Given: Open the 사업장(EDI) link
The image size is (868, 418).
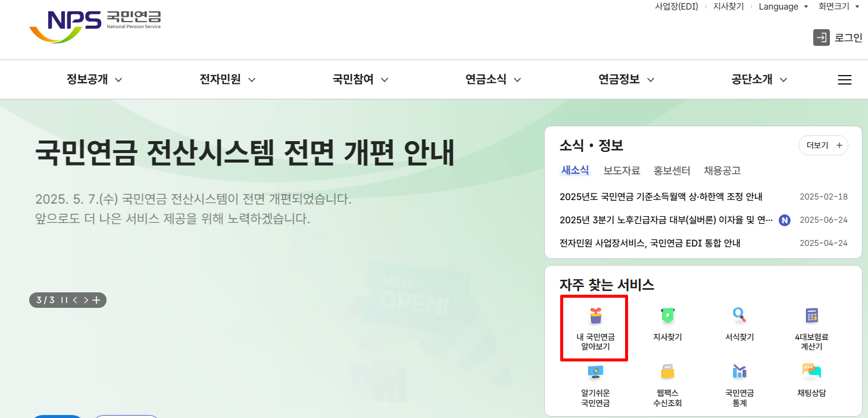Looking at the screenshot, I should click(676, 7).
